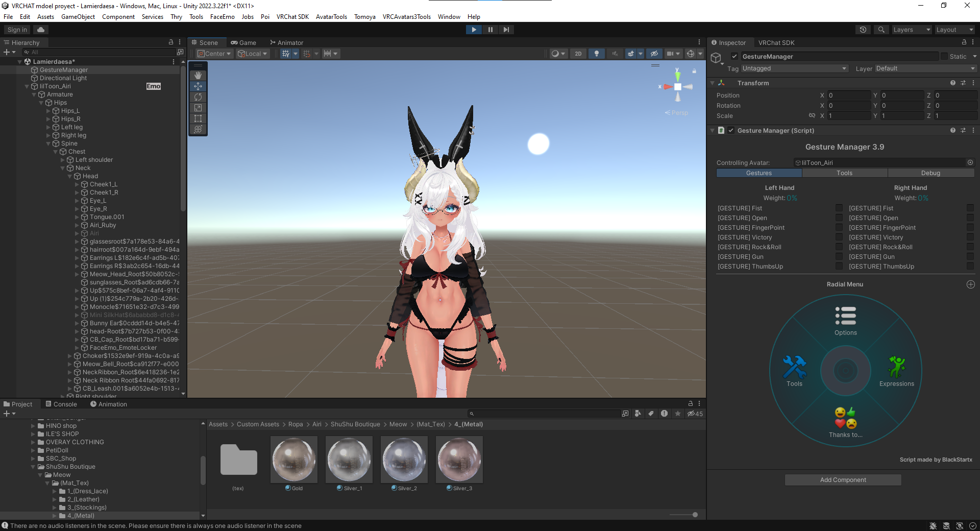Open Thanks to in Radial Menu

coord(845,423)
